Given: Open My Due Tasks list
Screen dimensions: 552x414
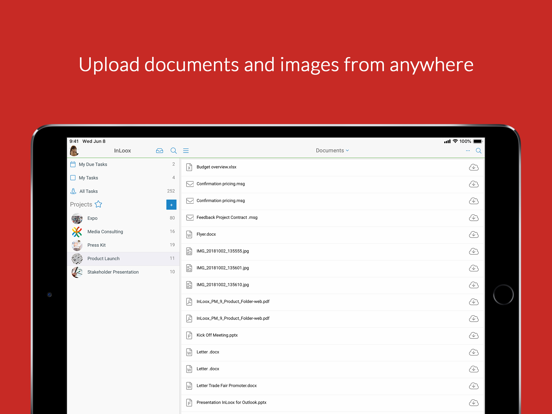Looking at the screenshot, I should 123,164.
